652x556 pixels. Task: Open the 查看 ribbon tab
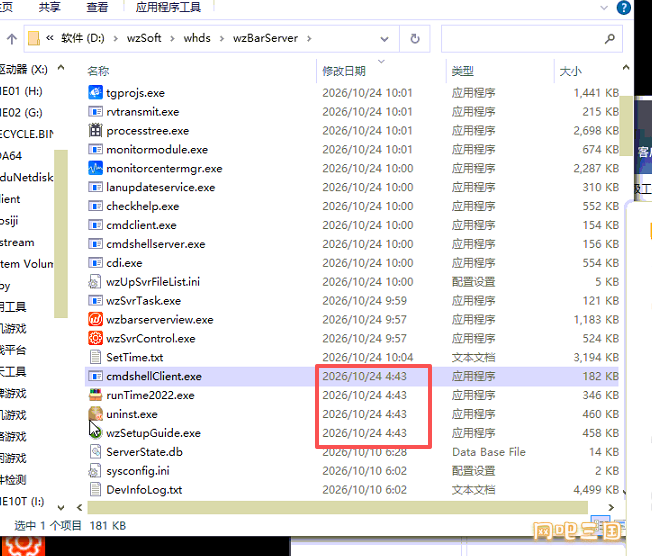click(97, 7)
